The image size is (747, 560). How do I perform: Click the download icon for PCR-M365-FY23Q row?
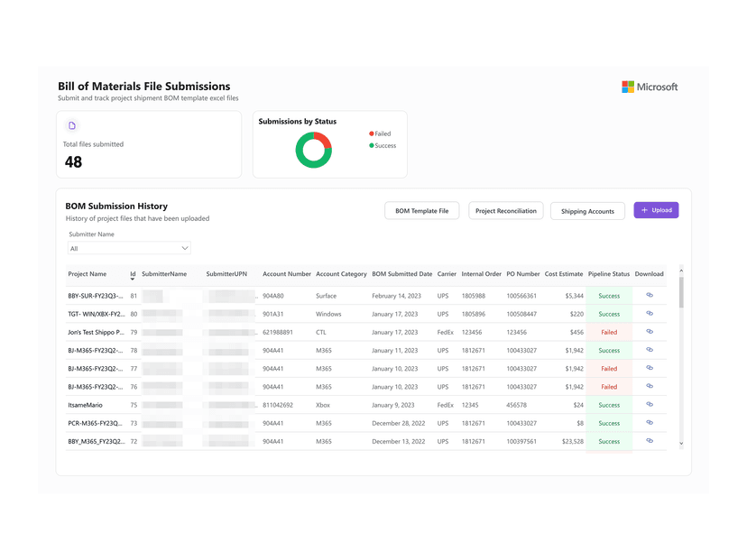[648, 422]
